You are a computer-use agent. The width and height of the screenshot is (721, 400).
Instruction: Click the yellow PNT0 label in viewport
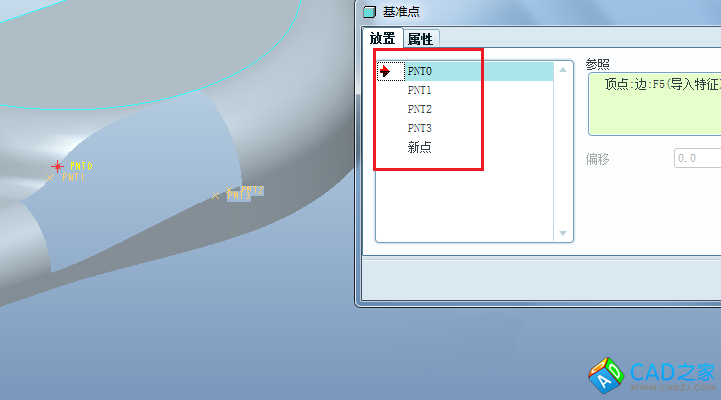click(x=81, y=166)
